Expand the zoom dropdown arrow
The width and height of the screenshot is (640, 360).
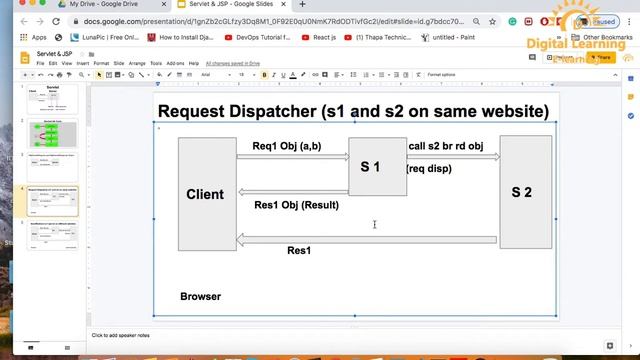88,75
